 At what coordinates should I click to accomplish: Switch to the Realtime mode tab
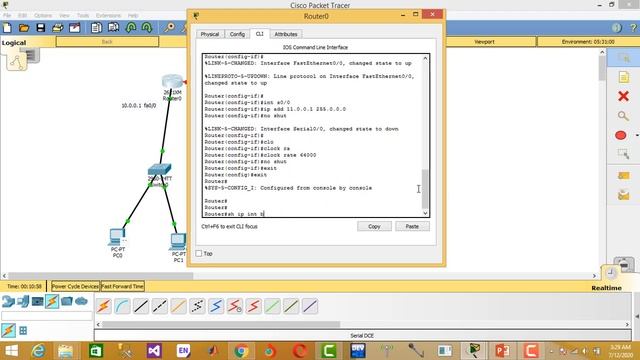(606, 288)
